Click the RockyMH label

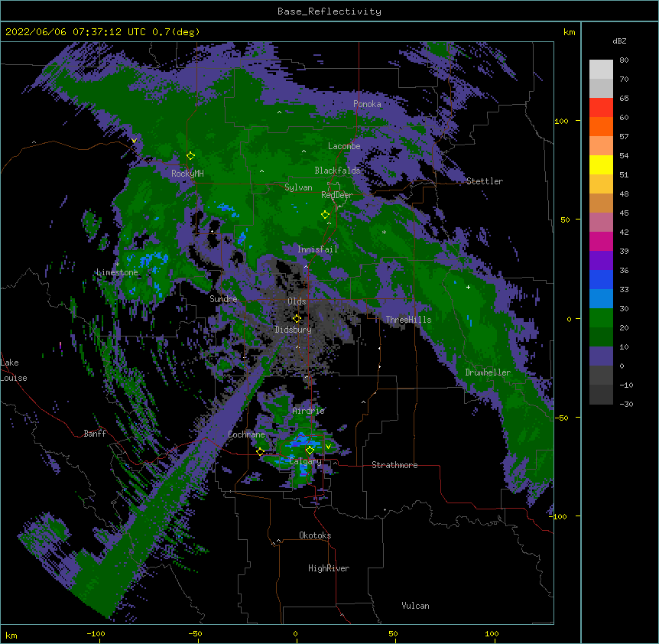[x=187, y=174]
